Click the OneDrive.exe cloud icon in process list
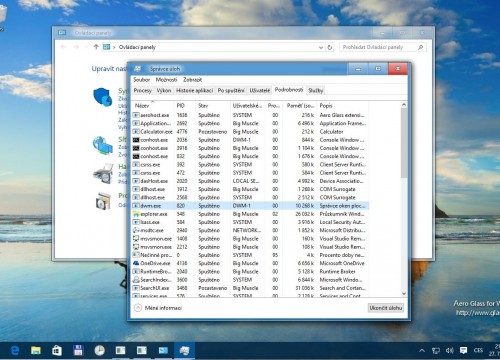This screenshot has width=500, height=360. coord(136,263)
